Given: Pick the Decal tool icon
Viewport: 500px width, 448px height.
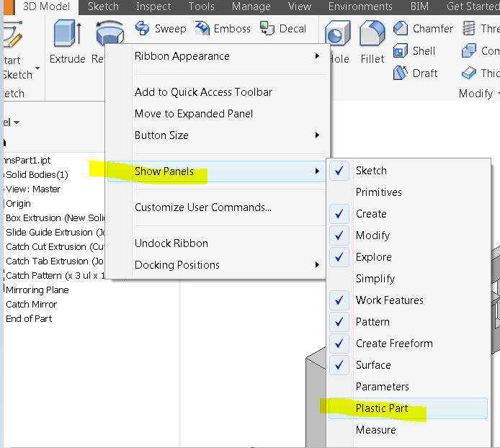Looking at the screenshot, I should point(267,28).
